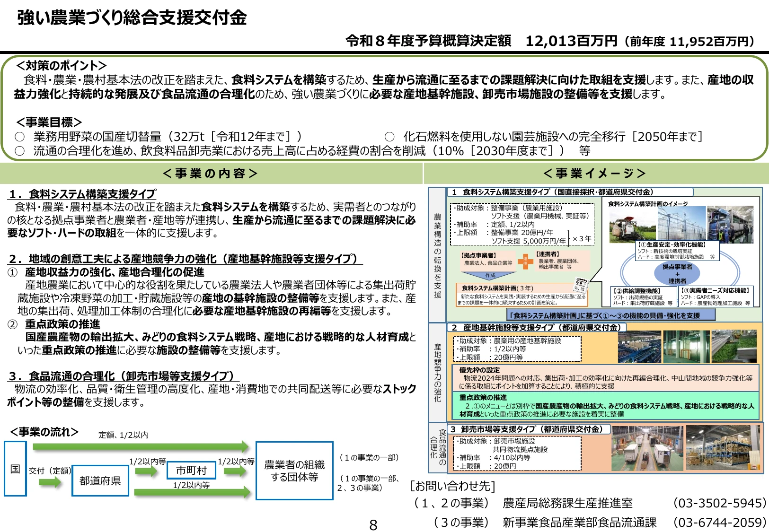Click the 【②供給調整機能】 box
Screen dimensions: 769x532
(643, 297)
